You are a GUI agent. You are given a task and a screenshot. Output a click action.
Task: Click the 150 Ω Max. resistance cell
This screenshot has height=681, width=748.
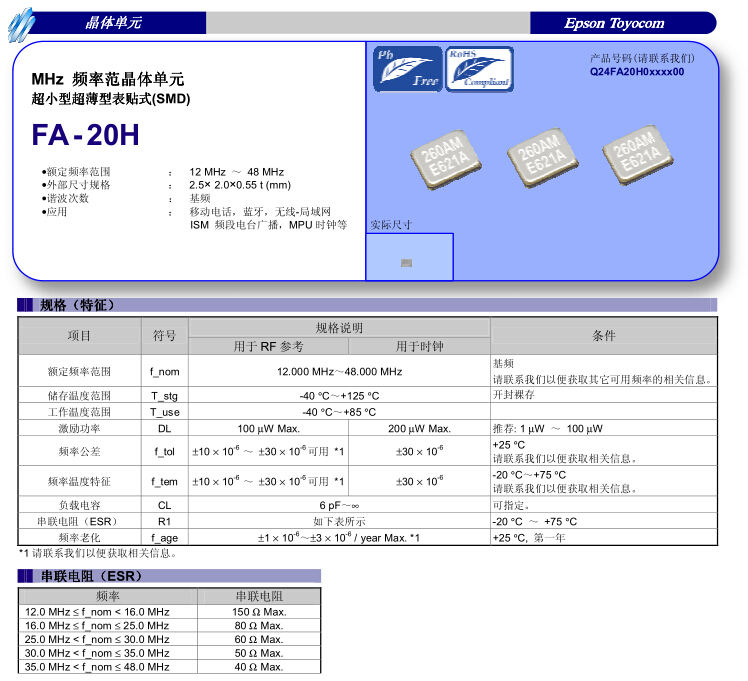pos(259,612)
